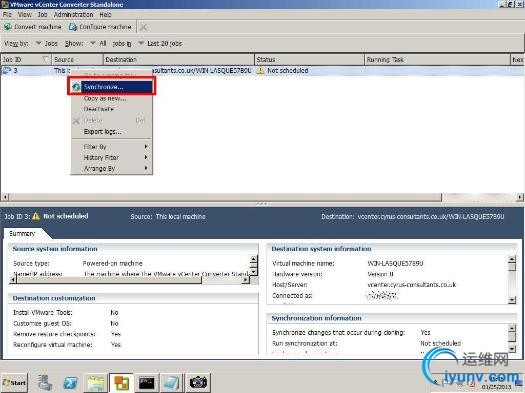The height and width of the screenshot is (393, 525).
Task: Open the View menu
Action: coord(25,15)
